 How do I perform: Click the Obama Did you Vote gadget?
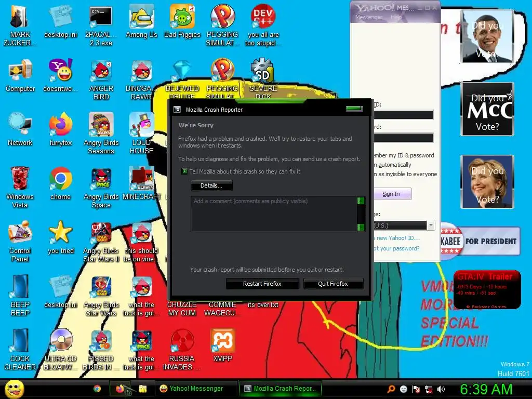(x=487, y=36)
